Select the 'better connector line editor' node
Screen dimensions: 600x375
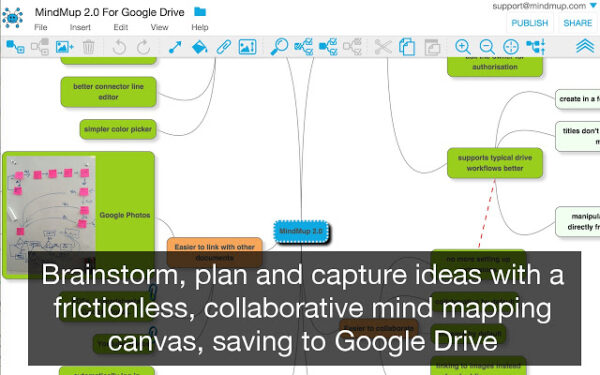click(x=109, y=92)
